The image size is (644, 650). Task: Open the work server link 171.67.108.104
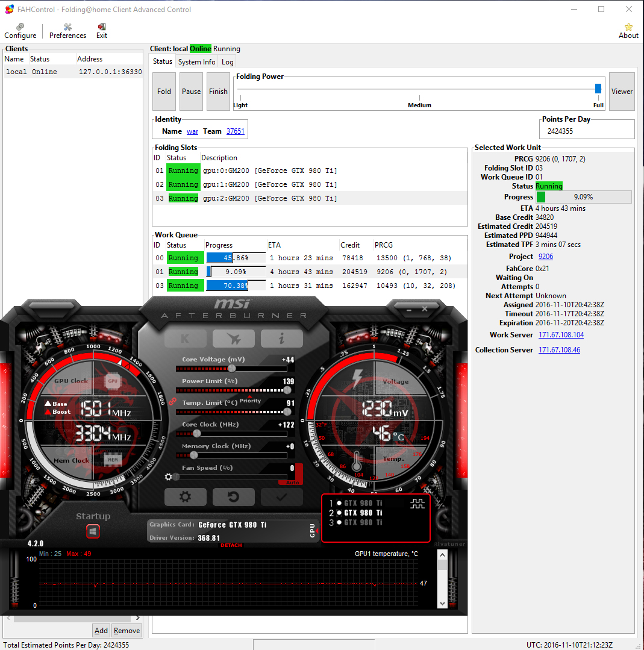(x=560, y=335)
